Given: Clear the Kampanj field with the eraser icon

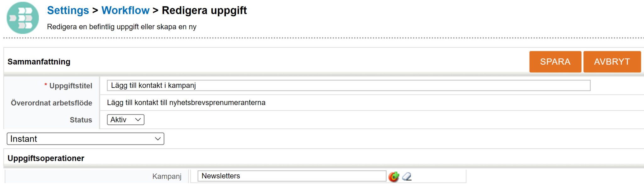Looking at the screenshot, I should 407,176.
